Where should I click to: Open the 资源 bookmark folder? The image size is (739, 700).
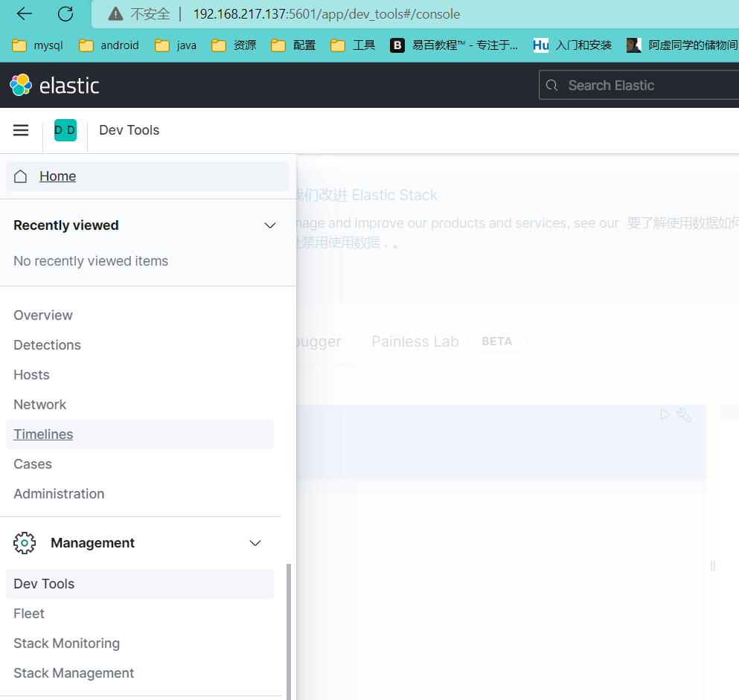point(234,45)
